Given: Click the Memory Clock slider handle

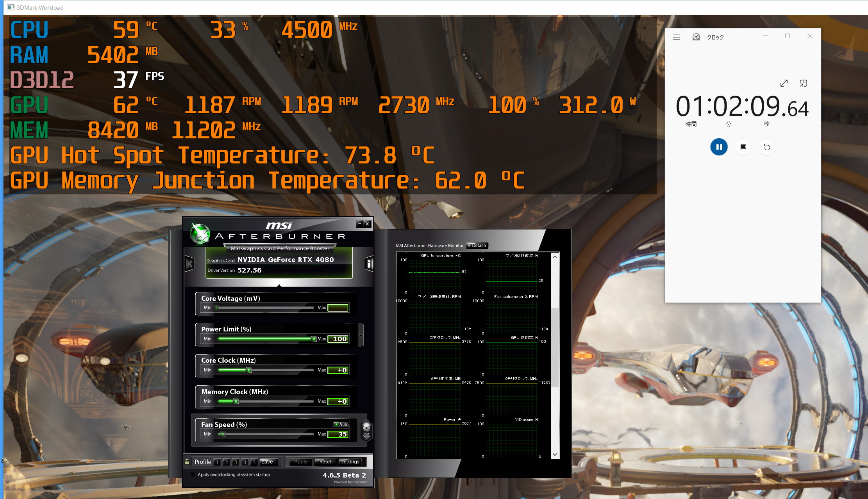Looking at the screenshot, I should (236, 401).
